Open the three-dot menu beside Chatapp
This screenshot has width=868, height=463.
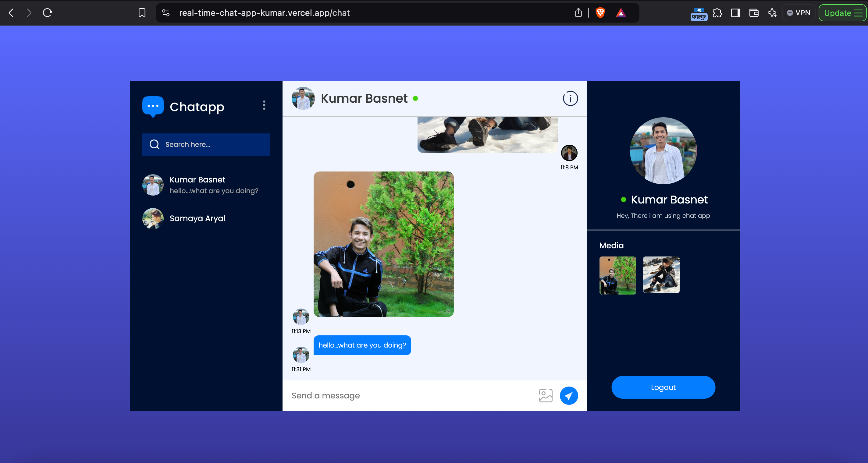(264, 105)
